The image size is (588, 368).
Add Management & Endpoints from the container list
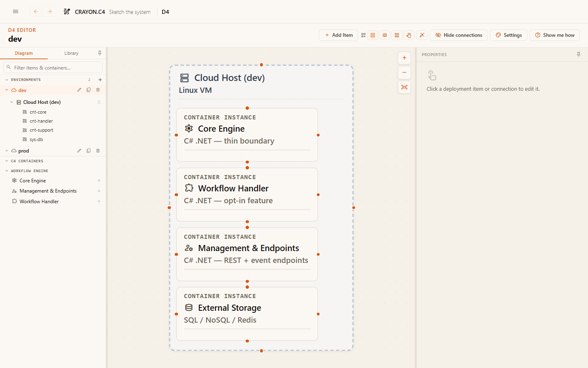[99, 191]
